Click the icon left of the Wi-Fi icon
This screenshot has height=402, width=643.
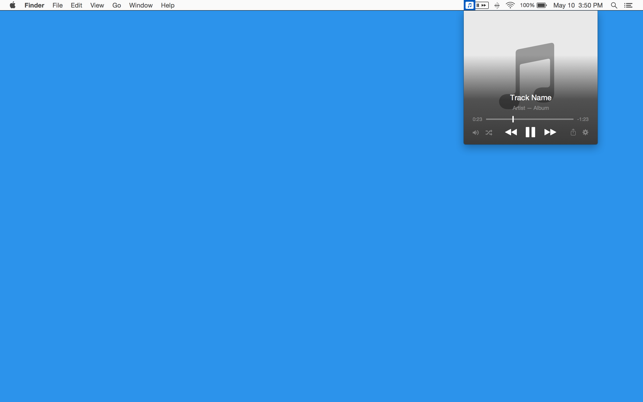point(497,5)
